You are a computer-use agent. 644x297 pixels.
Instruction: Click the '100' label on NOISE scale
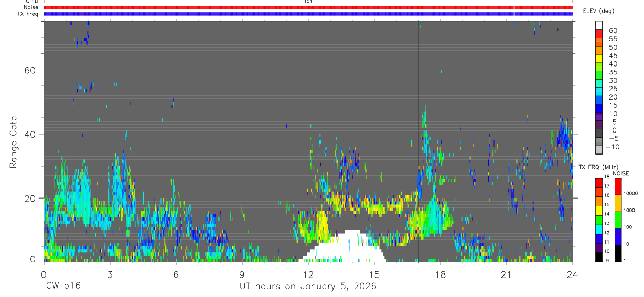pos(629,227)
